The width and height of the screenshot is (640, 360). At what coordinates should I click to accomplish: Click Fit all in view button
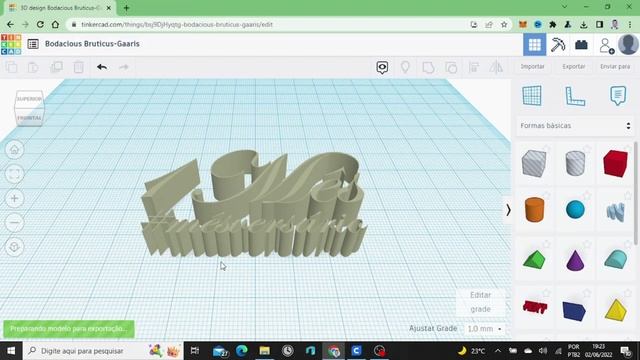[x=14, y=174]
